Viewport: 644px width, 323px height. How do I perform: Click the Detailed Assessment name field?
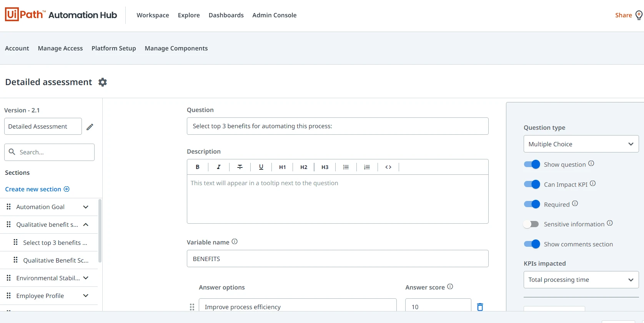[x=43, y=126]
